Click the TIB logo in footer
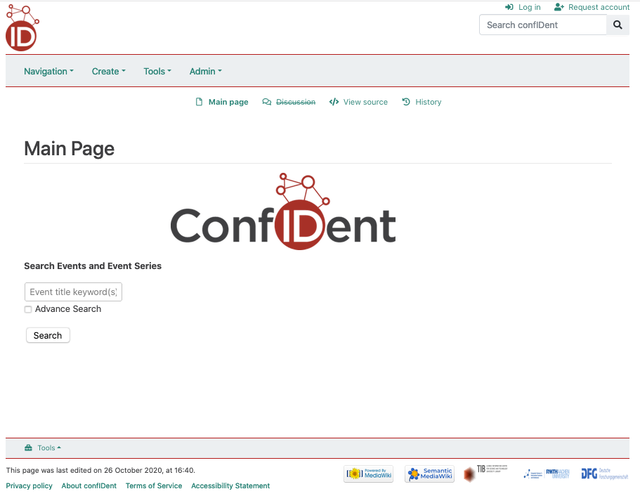Screen dimensions: 640x496 tap(485, 473)
